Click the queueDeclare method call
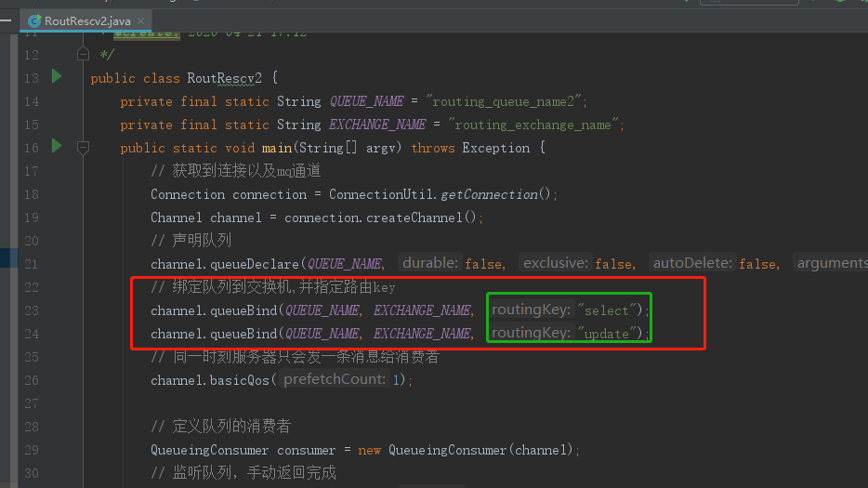 coord(255,264)
